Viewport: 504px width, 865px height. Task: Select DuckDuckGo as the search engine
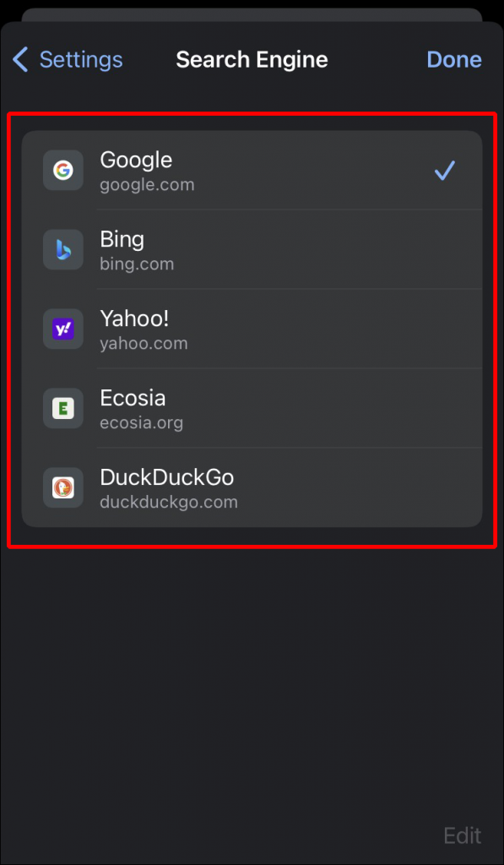point(252,487)
